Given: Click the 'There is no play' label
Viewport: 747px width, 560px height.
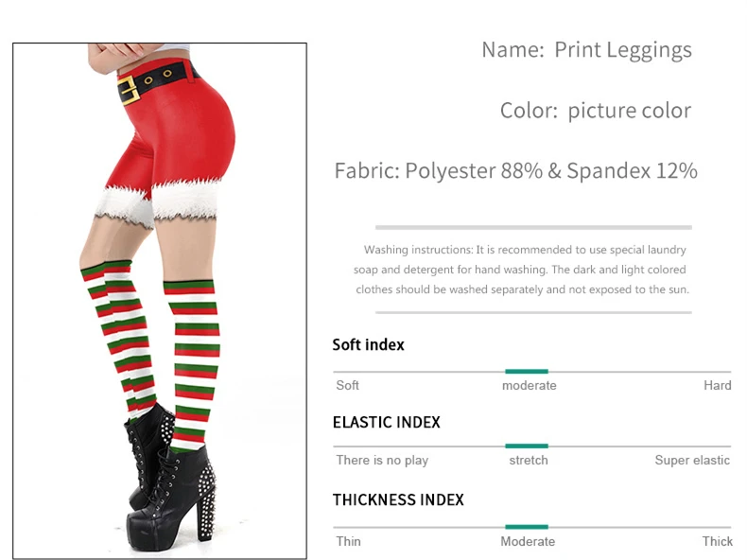Looking at the screenshot, I should 382,461.
